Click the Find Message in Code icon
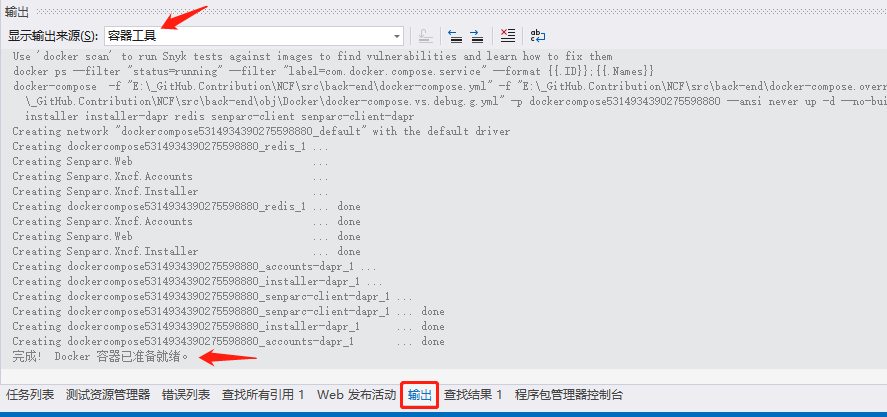The width and height of the screenshot is (887, 417). [x=425, y=36]
